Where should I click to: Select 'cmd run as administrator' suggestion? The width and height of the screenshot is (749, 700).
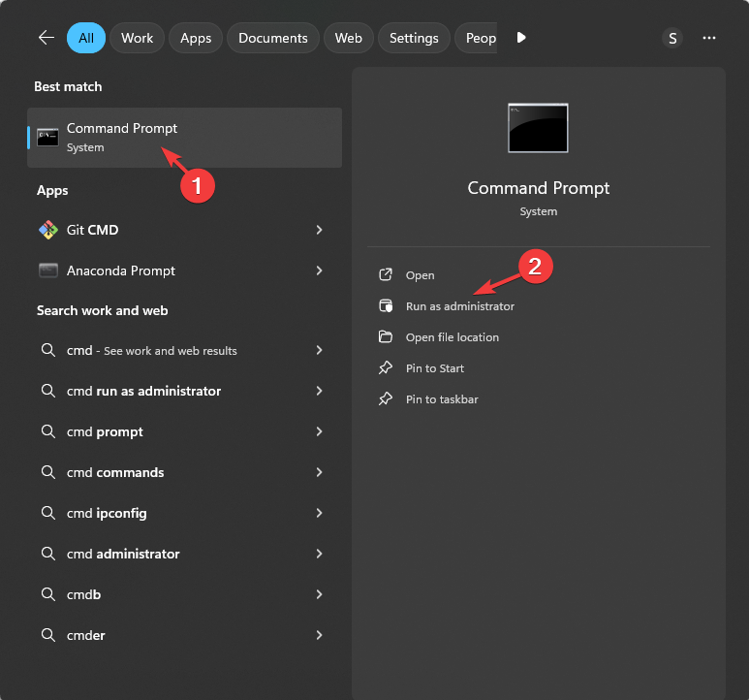click(184, 391)
